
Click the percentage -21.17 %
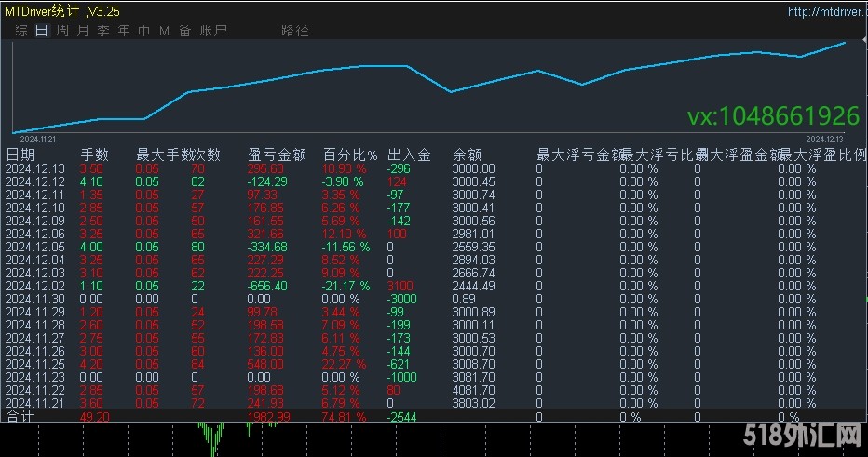(x=346, y=286)
